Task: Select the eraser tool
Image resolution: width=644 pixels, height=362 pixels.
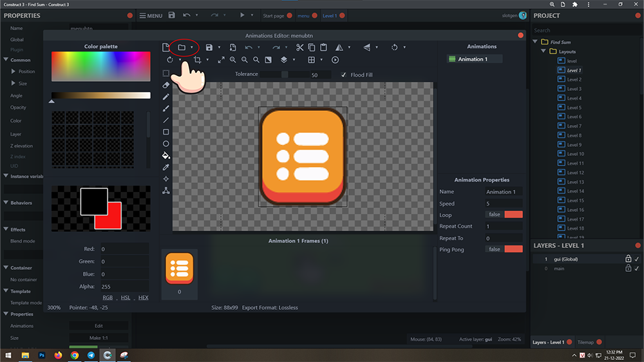Action: (166, 85)
